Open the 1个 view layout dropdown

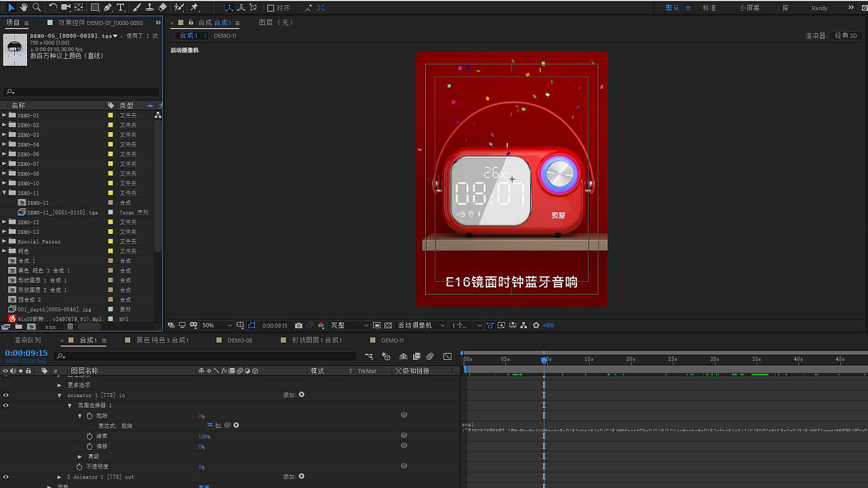[x=467, y=325]
